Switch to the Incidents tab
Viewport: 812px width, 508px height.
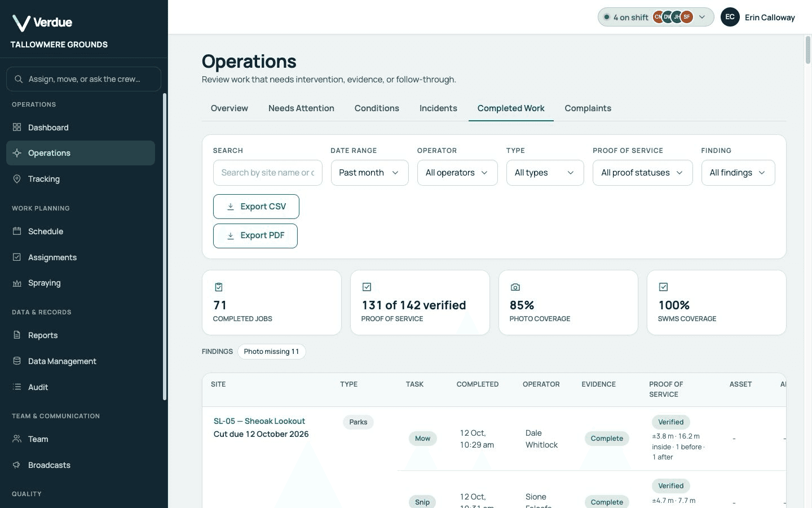pos(438,108)
